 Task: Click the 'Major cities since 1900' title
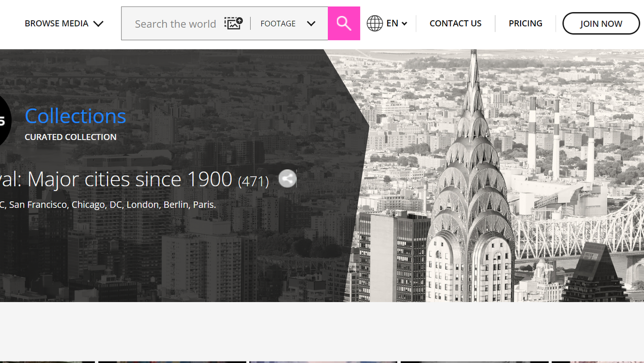pyautogui.click(x=116, y=179)
